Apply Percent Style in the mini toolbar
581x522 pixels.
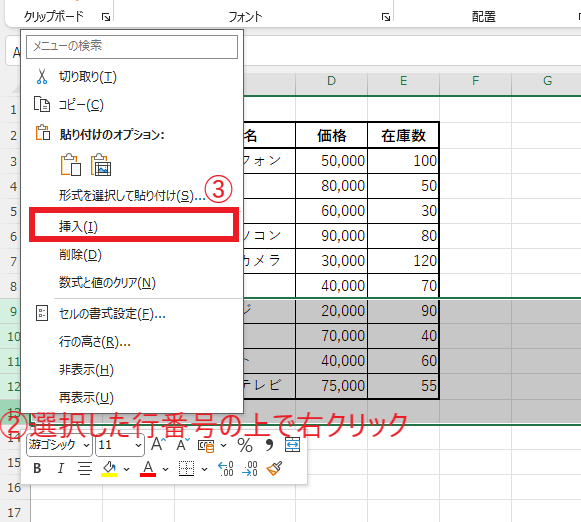[245, 445]
